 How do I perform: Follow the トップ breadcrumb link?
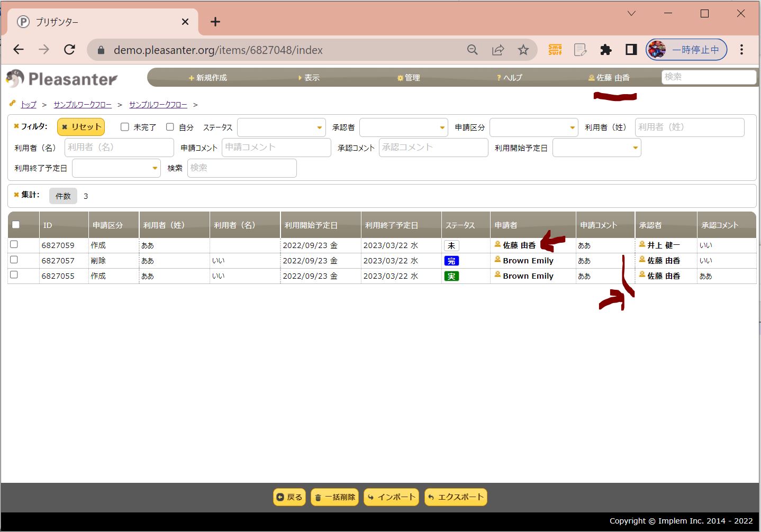coord(29,105)
